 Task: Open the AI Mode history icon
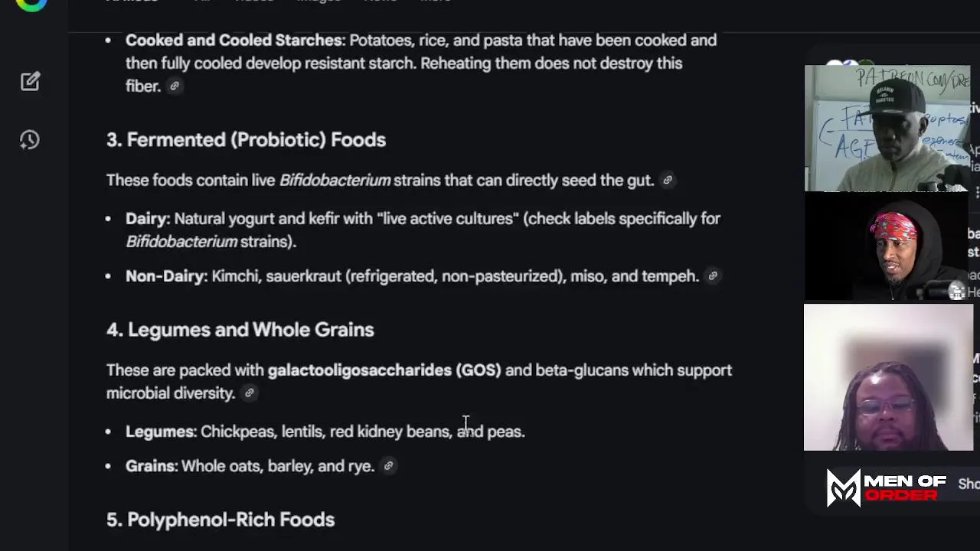pyautogui.click(x=30, y=139)
